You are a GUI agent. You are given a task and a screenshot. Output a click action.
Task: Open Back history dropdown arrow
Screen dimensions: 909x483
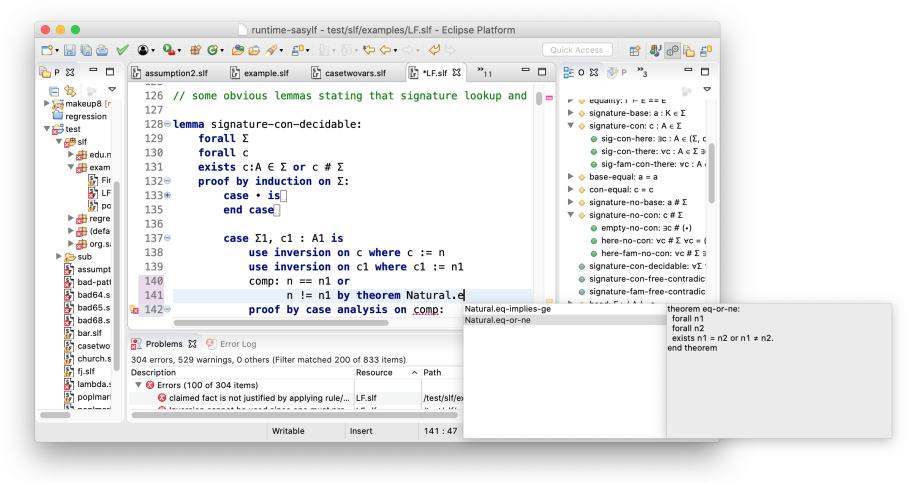tap(395, 51)
